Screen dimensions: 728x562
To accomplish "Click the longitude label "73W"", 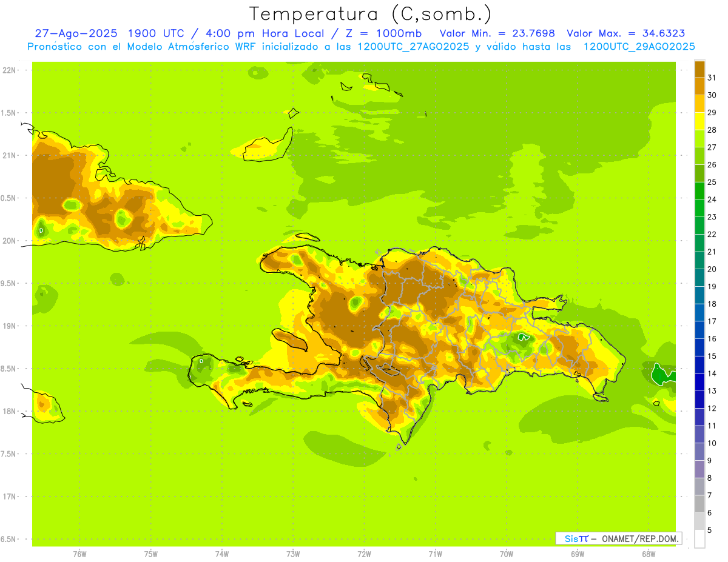I will (293, 554).
